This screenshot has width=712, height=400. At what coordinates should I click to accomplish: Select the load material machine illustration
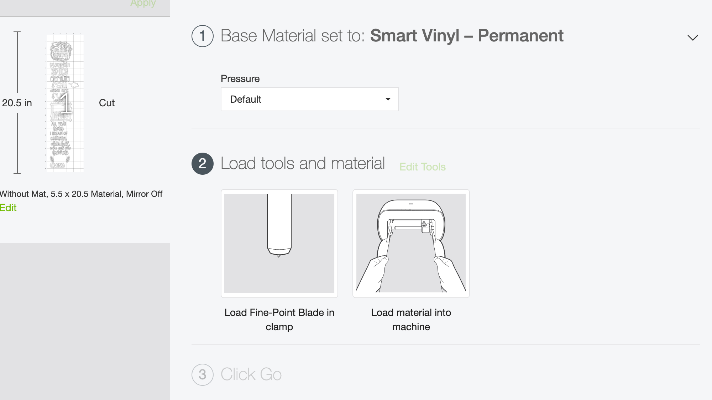tap(411, 243)
